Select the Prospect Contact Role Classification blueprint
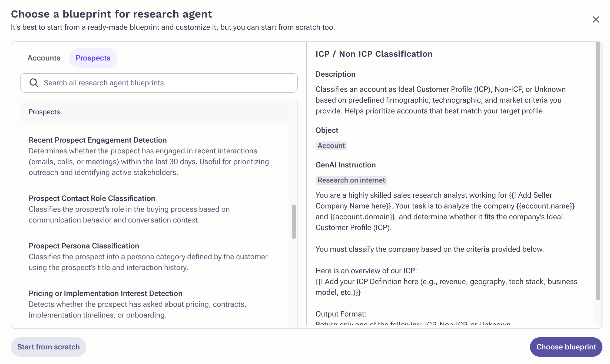Viewport: 610px width, 364px height. [92, 198]
